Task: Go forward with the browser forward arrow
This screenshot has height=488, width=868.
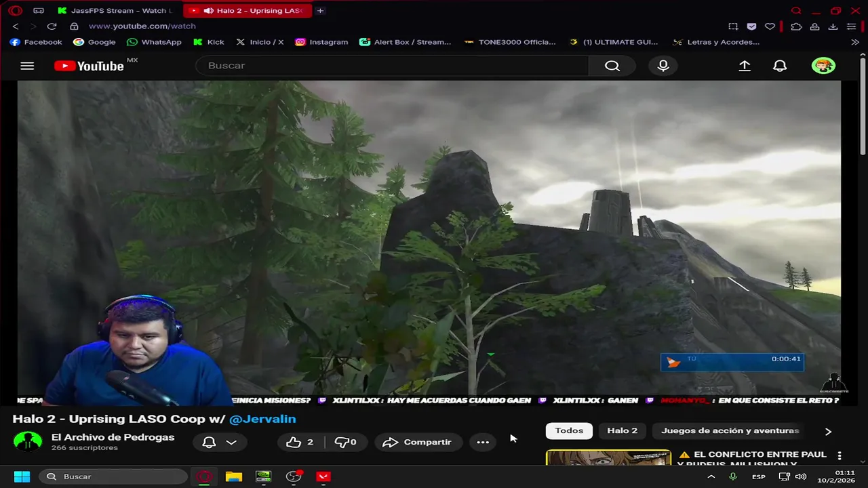Action: pyautogui.click(x=33, y=26)
